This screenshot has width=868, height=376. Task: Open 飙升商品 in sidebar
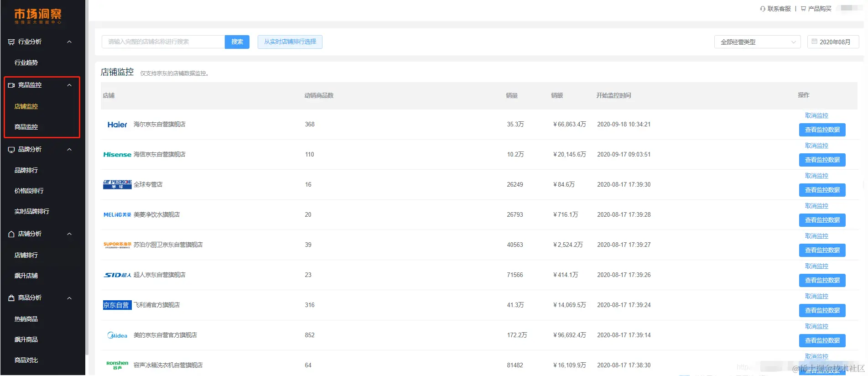click(x=26, y=340)
